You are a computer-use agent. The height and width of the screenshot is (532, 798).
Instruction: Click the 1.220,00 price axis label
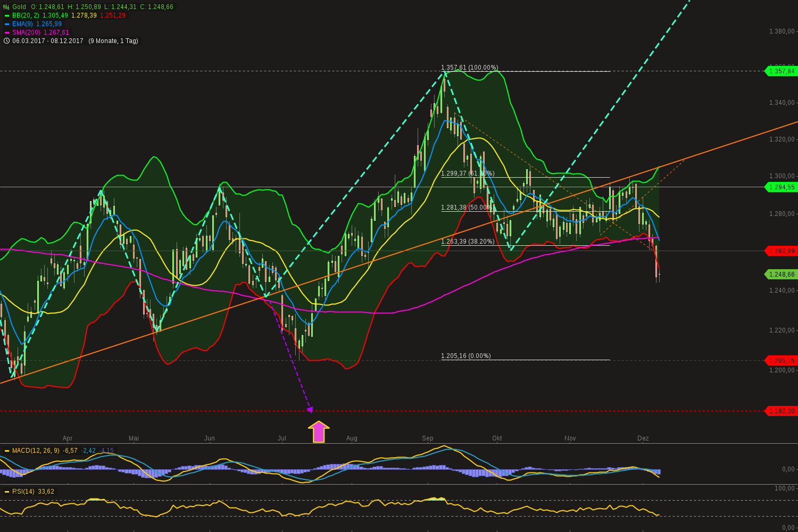(782, 330)
